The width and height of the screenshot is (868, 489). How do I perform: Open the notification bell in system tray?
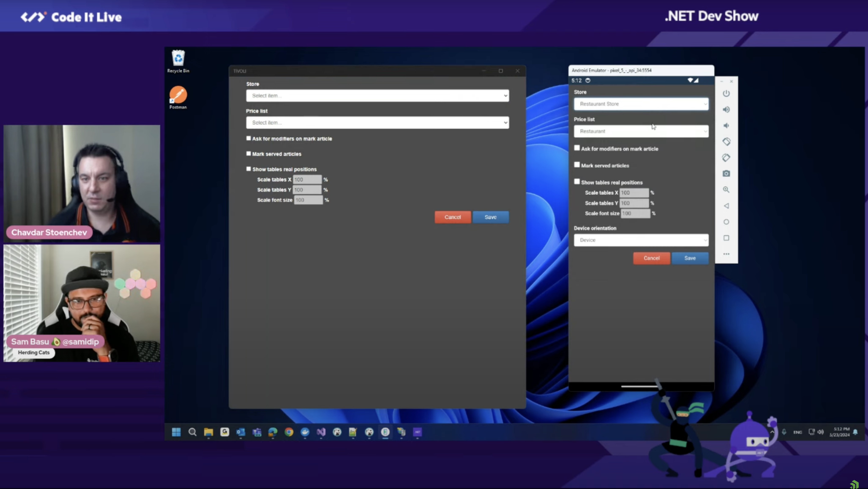pos(855,432)
